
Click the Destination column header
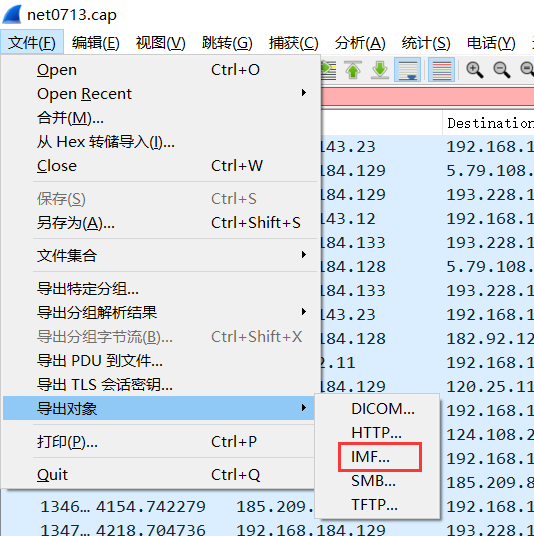pos(489,123)
